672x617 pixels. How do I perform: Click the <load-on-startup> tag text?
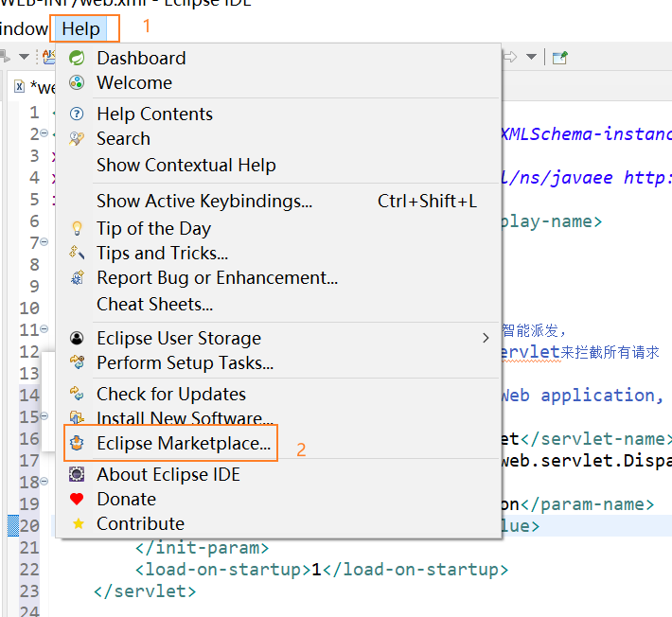223,570
